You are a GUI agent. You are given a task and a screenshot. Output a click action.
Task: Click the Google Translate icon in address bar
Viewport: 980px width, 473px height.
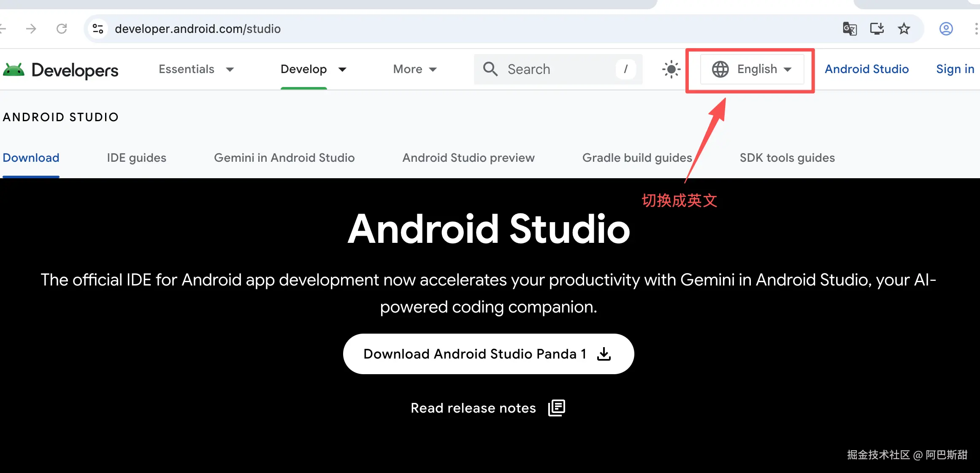point(849,29)
